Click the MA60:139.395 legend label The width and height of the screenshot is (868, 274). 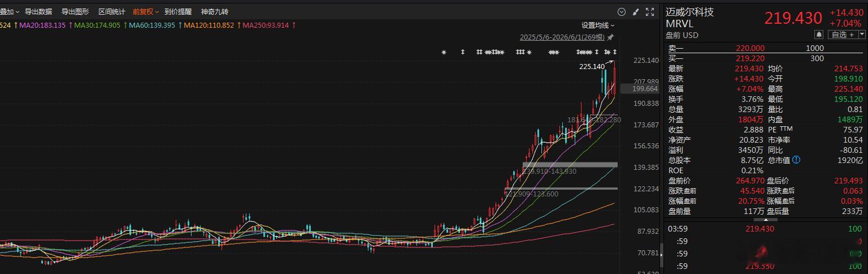[152, 25]
